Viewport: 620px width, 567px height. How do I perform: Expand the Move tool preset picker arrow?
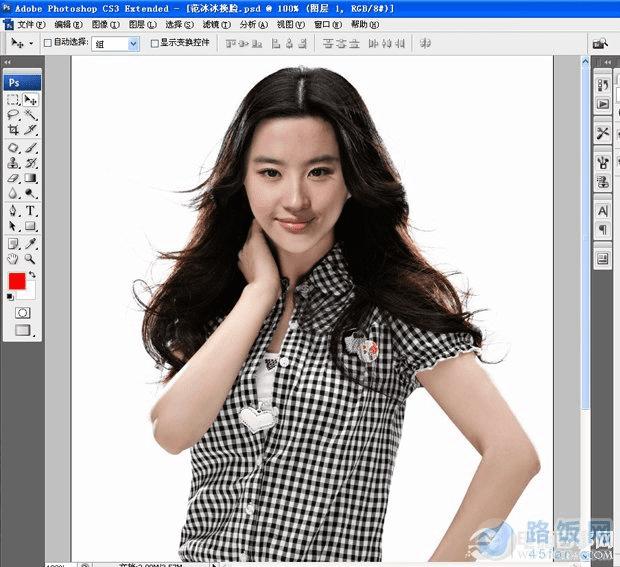(x=31, y=43)
